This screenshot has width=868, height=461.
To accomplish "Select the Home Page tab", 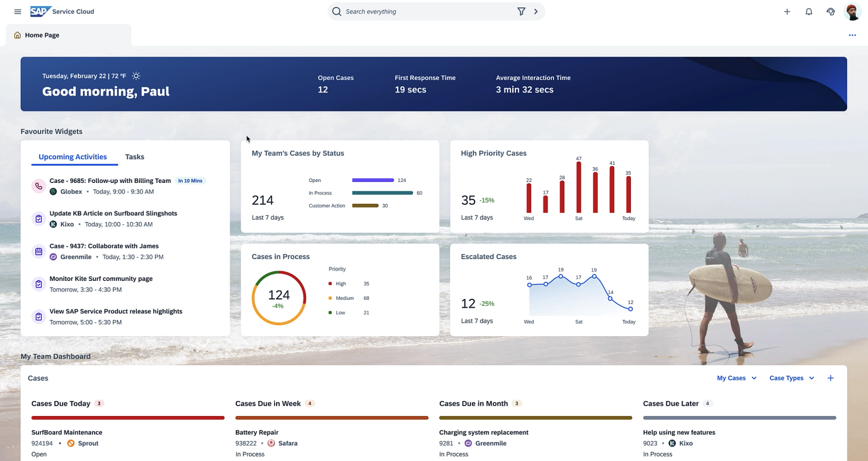I will click(42, 35).
